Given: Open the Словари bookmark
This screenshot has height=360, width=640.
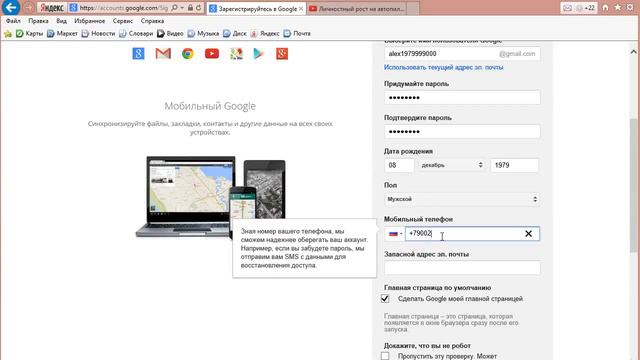Looking at the screenshot, I should tap(136, 33).
